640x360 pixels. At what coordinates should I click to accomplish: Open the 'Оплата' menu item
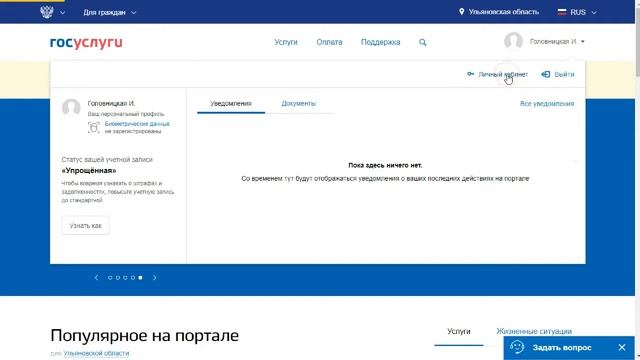tap(329, 42)
